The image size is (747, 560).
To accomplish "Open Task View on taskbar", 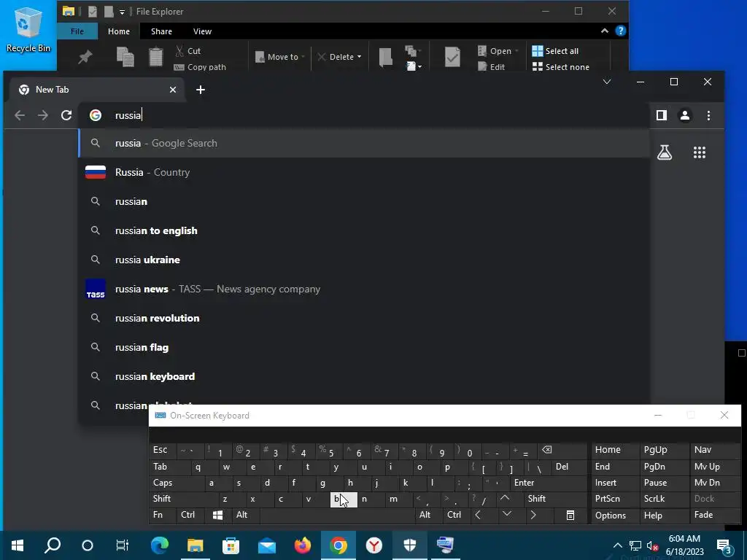I will (x=123, y=545).
